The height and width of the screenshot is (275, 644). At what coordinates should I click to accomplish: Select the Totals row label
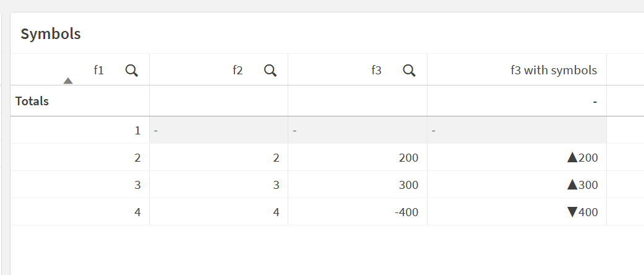(32, 101)
